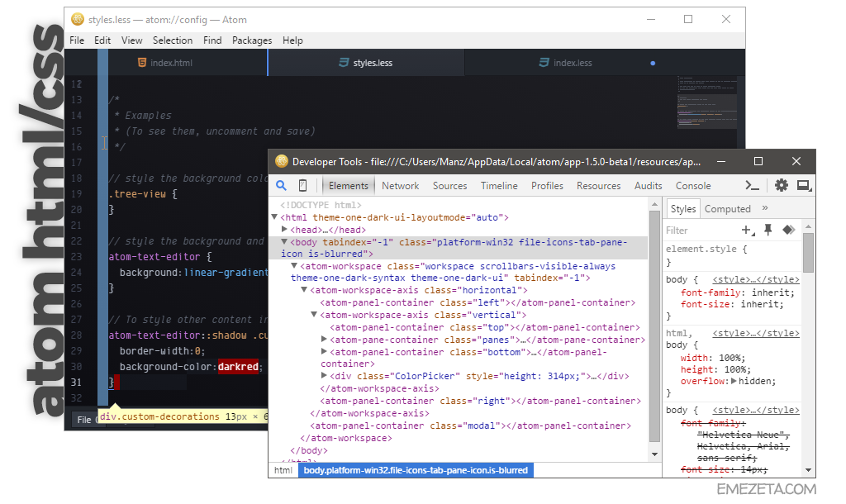This screenshot has width=846, height=504.
Task: Open the Audits panel tab
Action: click(648, 186)
